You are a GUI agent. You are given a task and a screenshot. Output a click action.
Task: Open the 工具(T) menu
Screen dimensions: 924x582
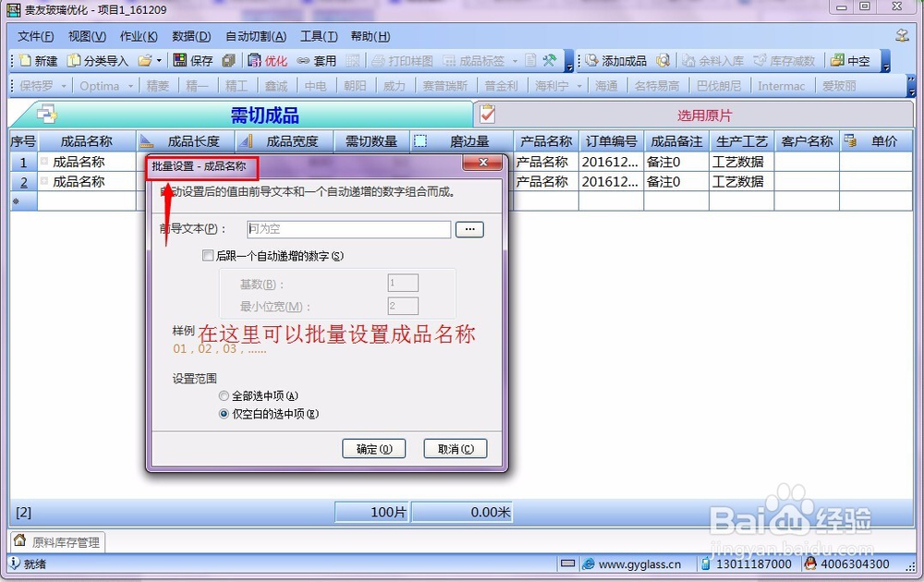pos(319,37)
